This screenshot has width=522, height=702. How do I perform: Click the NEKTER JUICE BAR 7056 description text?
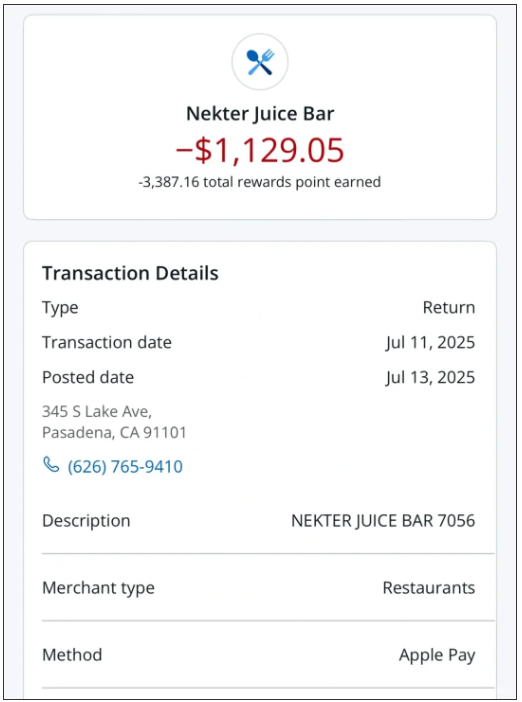(383, 521)
